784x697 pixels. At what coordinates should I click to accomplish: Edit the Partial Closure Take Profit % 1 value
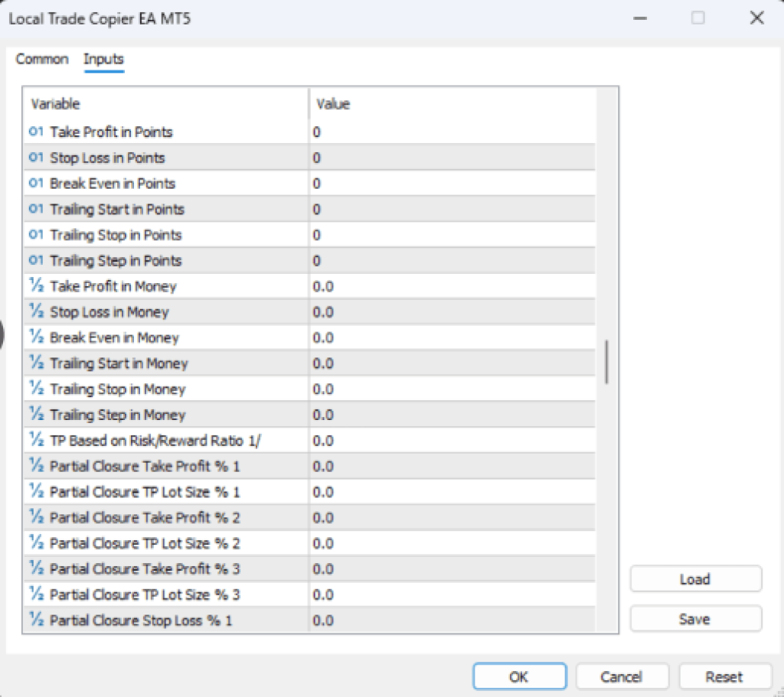(x=452, y=466)
